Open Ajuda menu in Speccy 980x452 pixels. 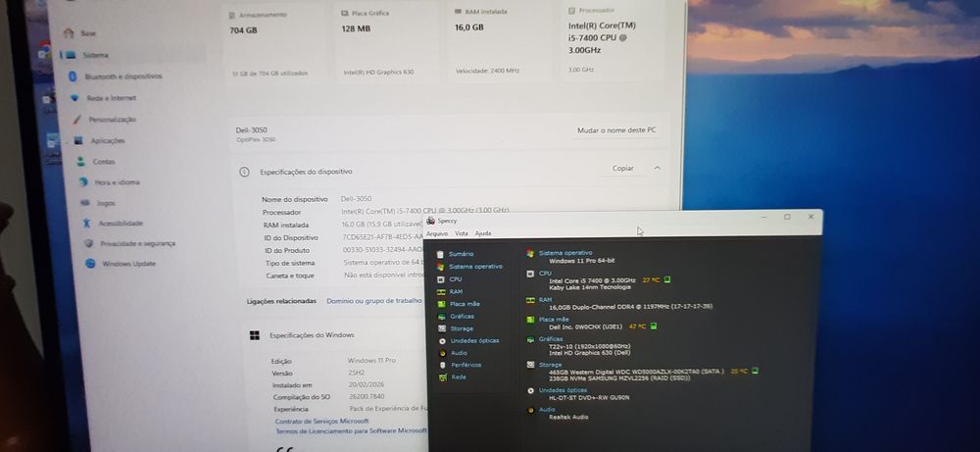tap(483, 233)
